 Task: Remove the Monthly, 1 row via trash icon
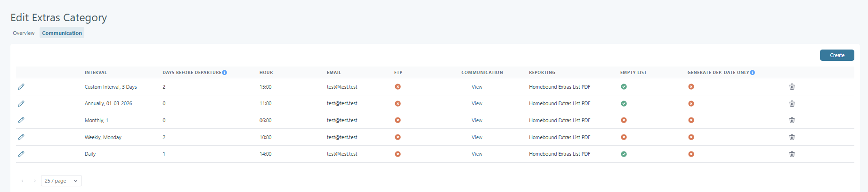point(792,120)
